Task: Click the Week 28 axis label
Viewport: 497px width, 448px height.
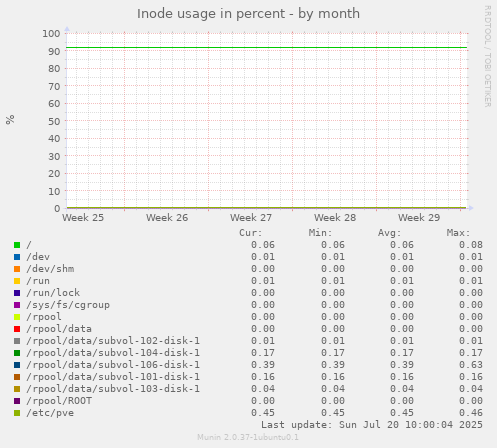Action: pos(335,218)
